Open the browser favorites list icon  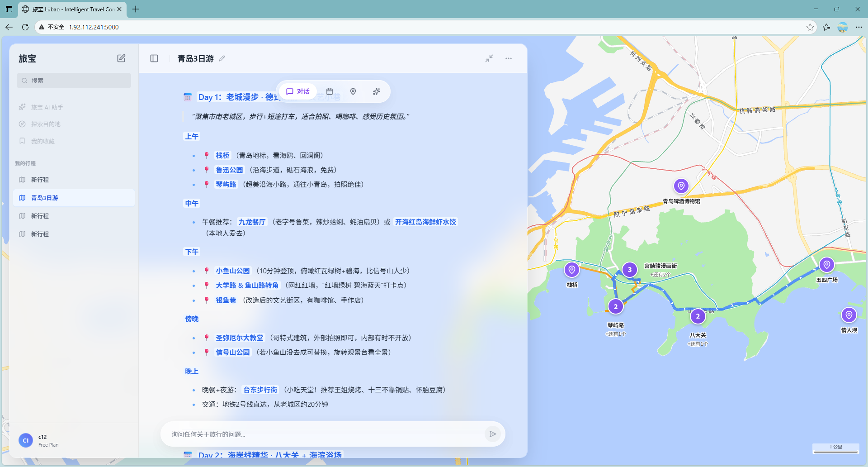click(826, 27)
